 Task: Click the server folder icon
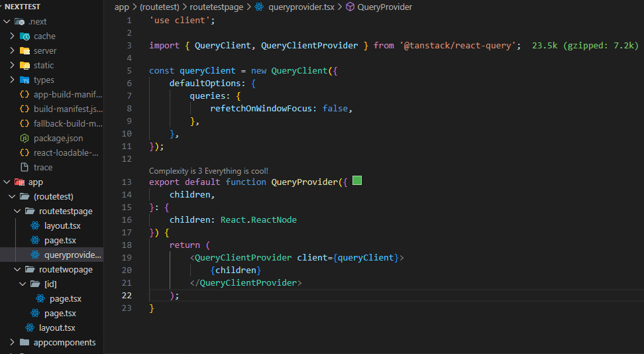coord(25,50)
